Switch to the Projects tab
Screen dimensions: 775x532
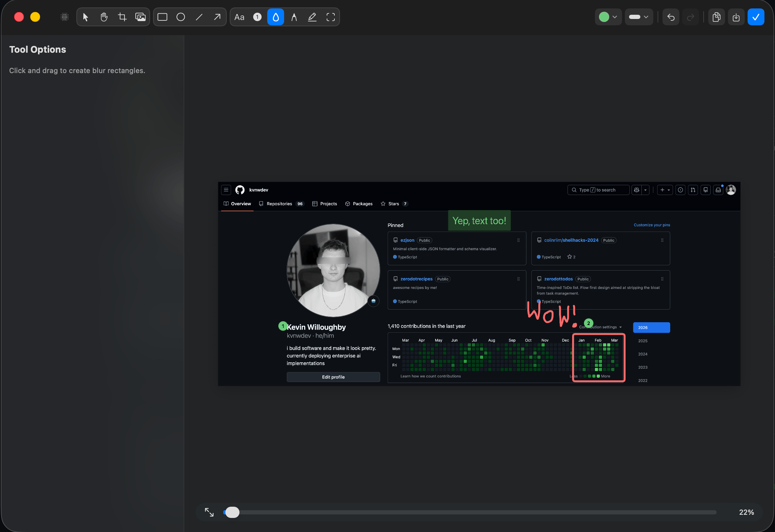325,204
